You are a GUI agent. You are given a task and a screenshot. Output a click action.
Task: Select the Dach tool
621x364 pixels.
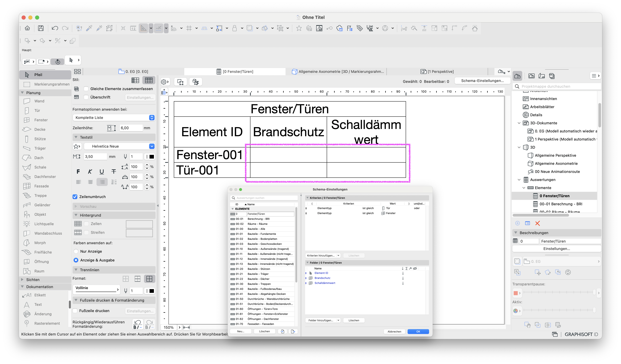tap(45, 158)
